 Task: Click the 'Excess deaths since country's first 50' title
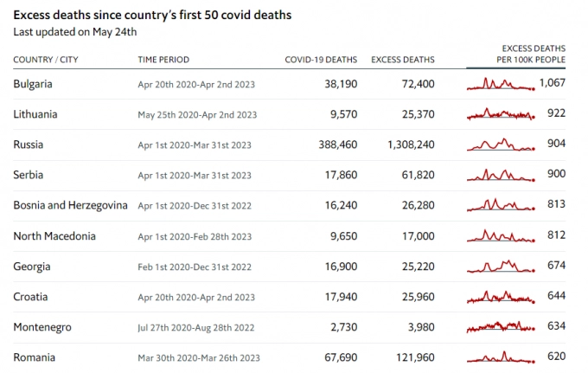[x=152, y=15]
